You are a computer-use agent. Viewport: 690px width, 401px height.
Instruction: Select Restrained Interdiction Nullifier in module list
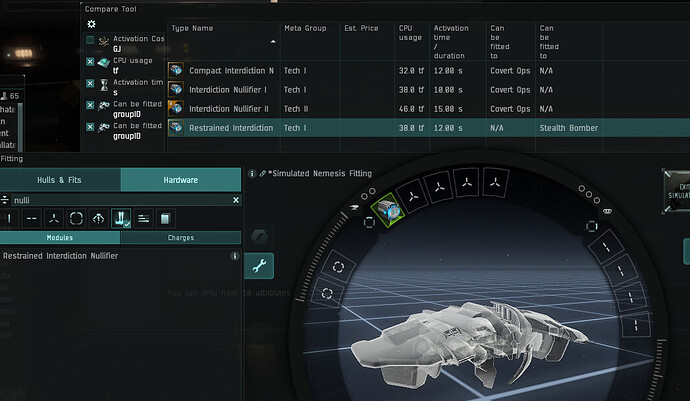[x=60, y=256]
